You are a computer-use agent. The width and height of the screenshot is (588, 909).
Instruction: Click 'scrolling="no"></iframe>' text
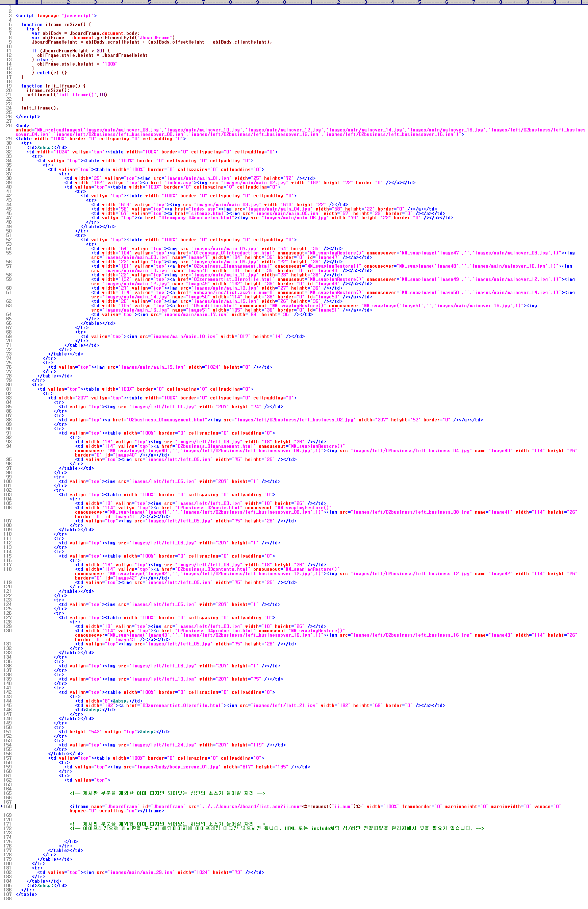(132, 810)
